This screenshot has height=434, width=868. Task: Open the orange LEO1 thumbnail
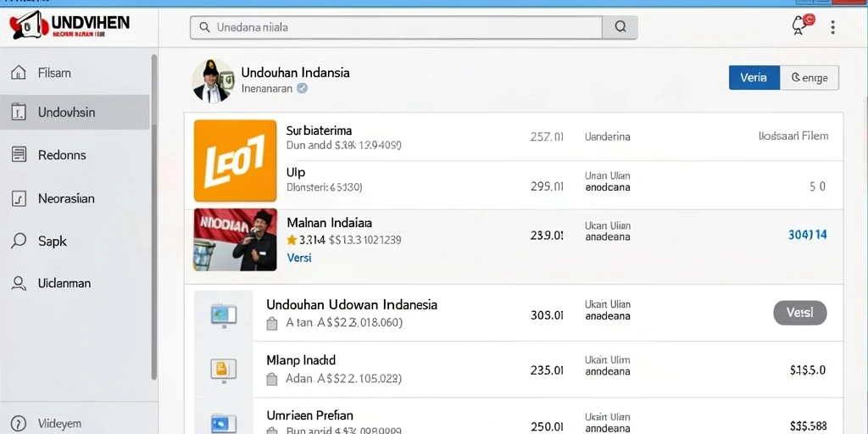coord(236,160)
